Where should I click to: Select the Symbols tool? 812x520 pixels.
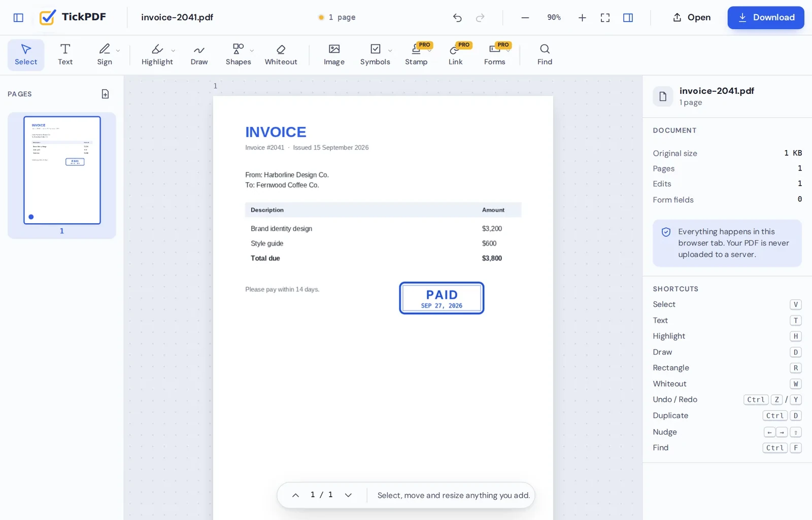(x=375, y=55)
